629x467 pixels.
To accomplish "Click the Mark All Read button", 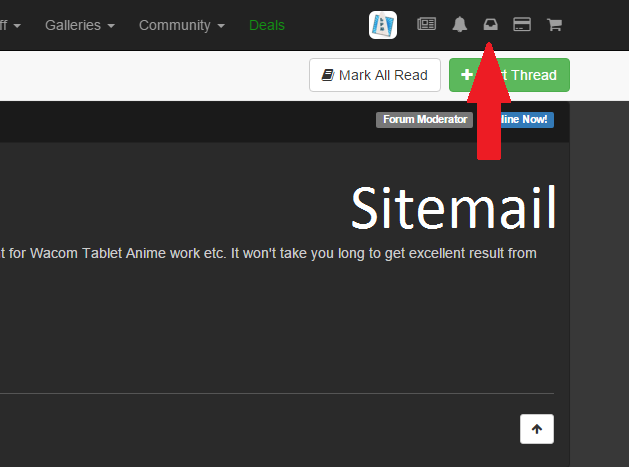I will pos(375,75).
